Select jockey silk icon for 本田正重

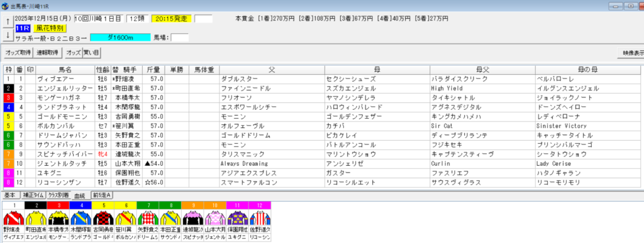[170, 218]
